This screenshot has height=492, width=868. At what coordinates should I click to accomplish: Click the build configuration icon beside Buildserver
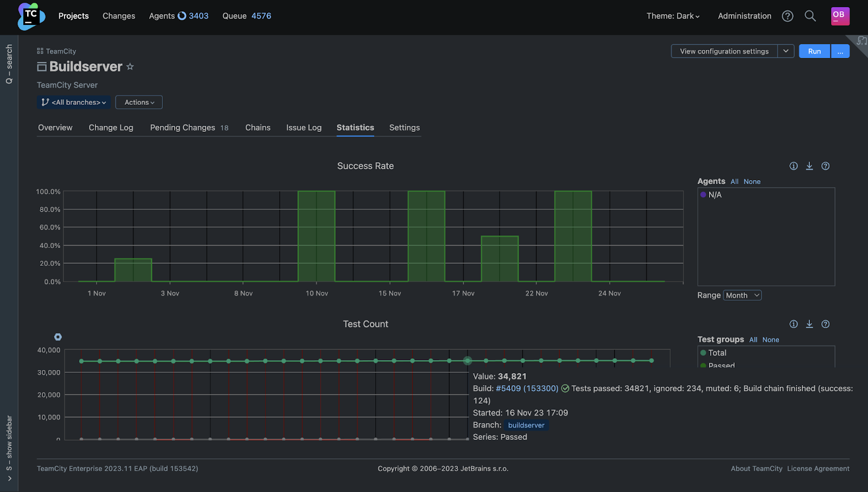42,67
